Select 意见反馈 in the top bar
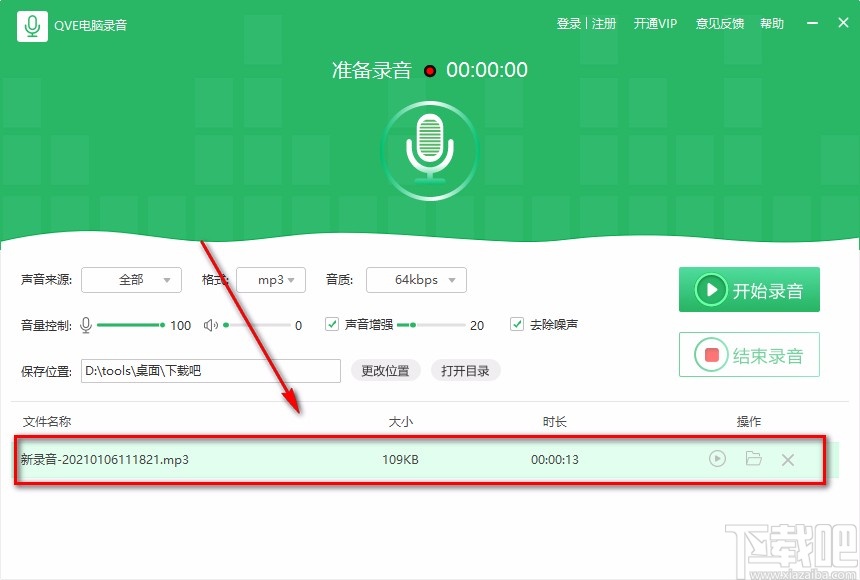This screenshot has width=860, height=580. [720, 23]
